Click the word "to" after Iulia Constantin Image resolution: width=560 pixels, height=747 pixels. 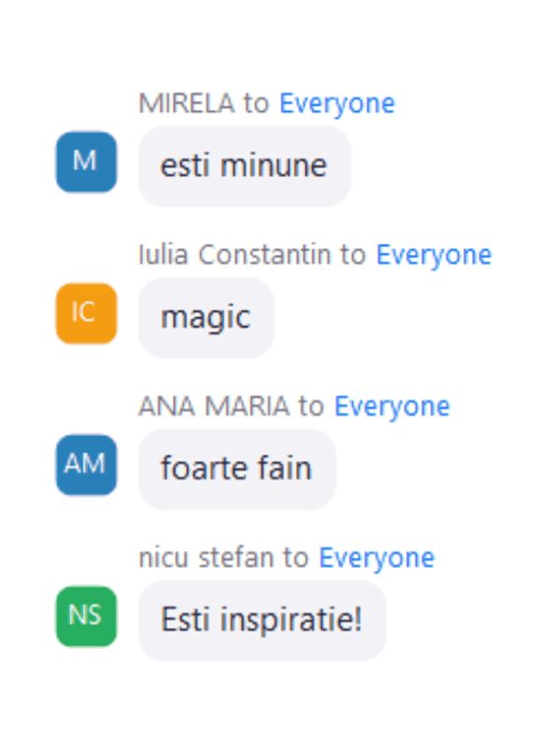pyautogui.click(x=354, y=255)
